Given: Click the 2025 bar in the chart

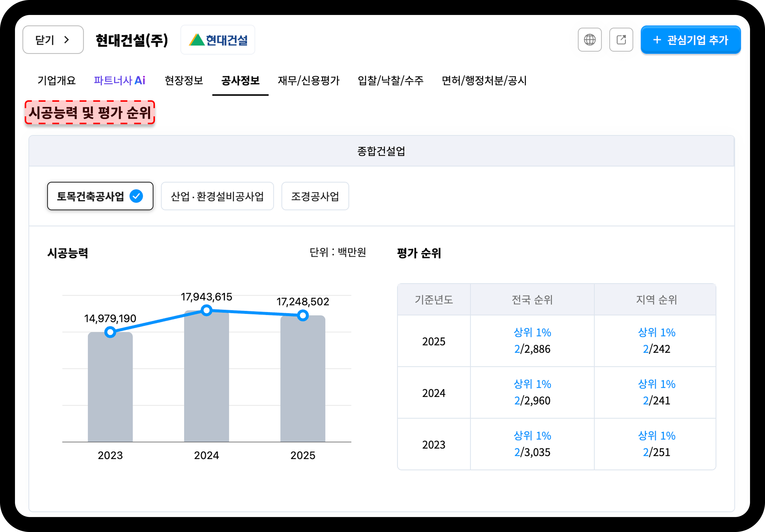Looking at the screenshot, I should [303, 379].
